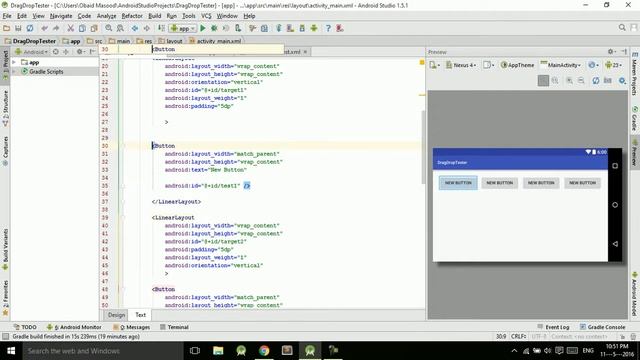Open the Event Log
This screenshot has height=360, width=640.
tap(553, 327)
